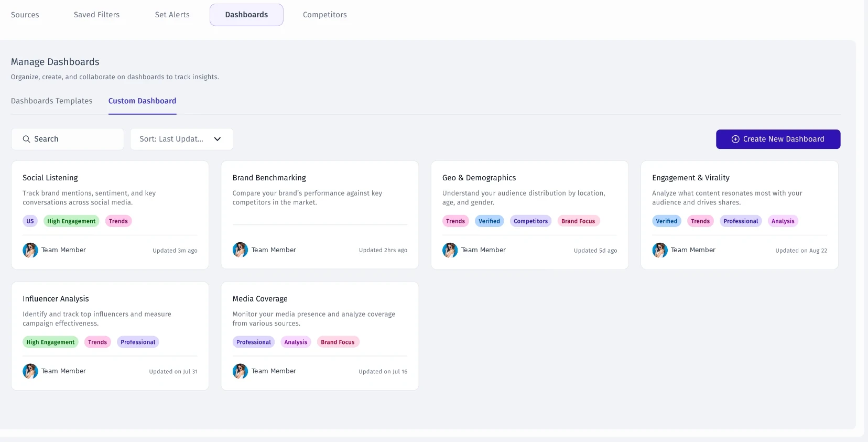This screenshot has width=868, height=442.
Task: Select the Custom Dashboard sub-tab
Action: coord(142,101)
